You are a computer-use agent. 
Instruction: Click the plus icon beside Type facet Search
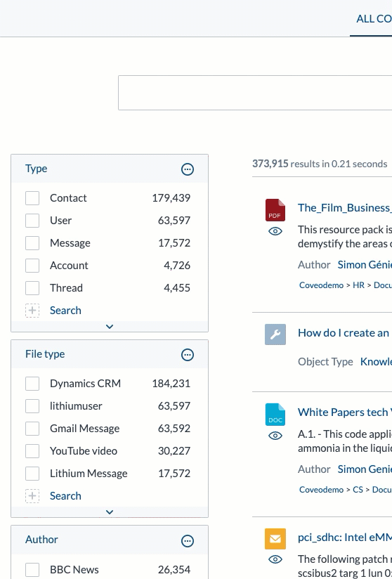[x=32, y=310]
